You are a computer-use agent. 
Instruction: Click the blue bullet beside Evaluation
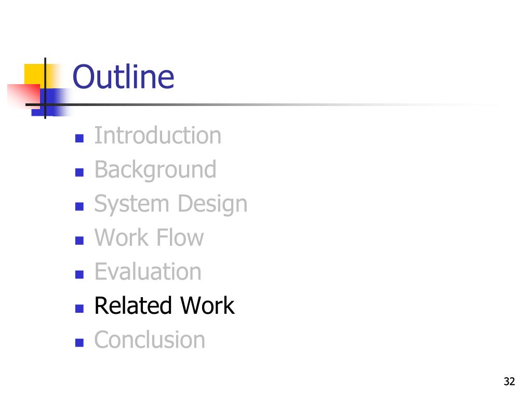click(x=79, y=274)
